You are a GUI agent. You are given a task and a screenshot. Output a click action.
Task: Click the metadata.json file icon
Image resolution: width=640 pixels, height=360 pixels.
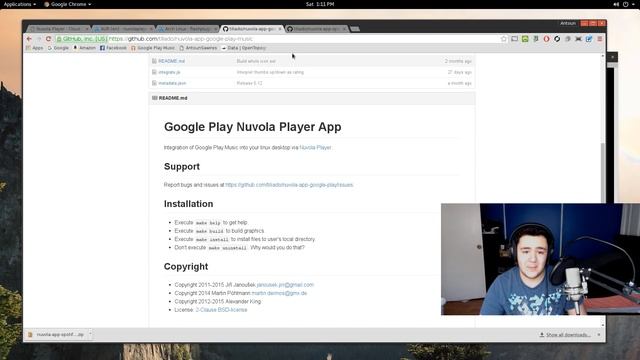coord(154,83)
